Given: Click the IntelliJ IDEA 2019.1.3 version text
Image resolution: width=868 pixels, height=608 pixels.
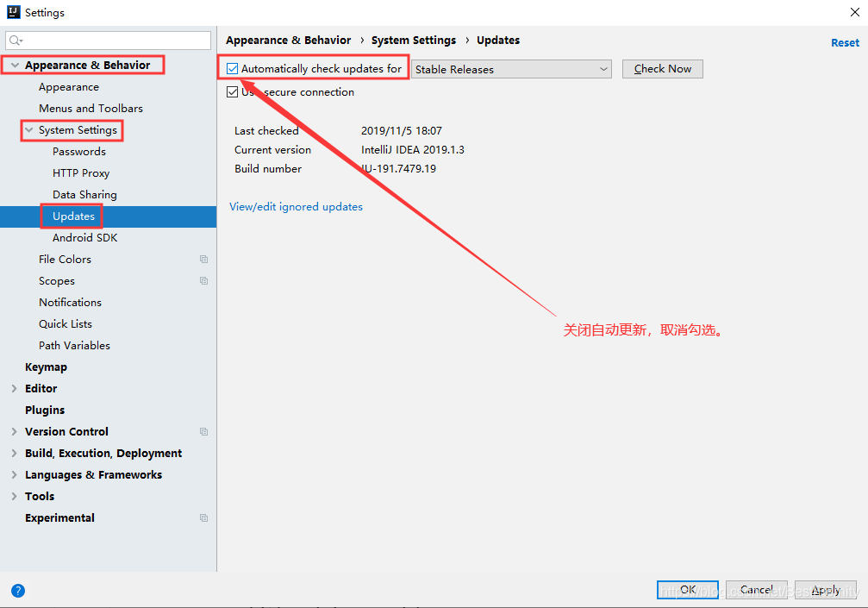Looking at the screenshot, I should 412,149.
